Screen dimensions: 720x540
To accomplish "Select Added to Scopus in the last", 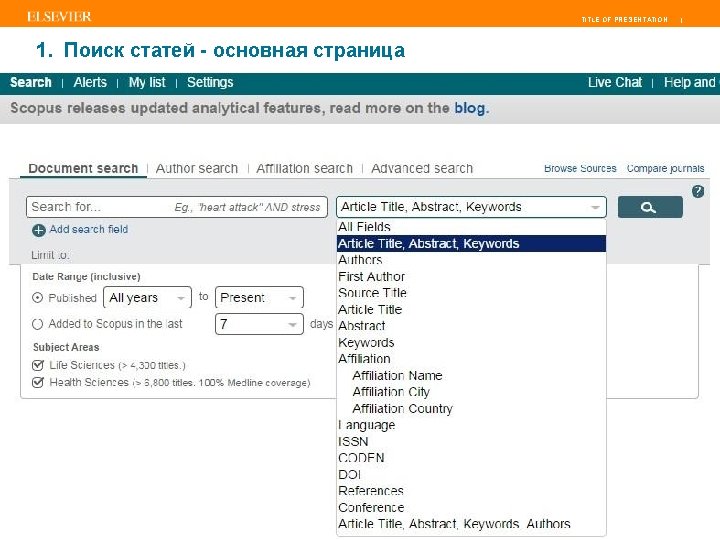I will pos(37,324).
